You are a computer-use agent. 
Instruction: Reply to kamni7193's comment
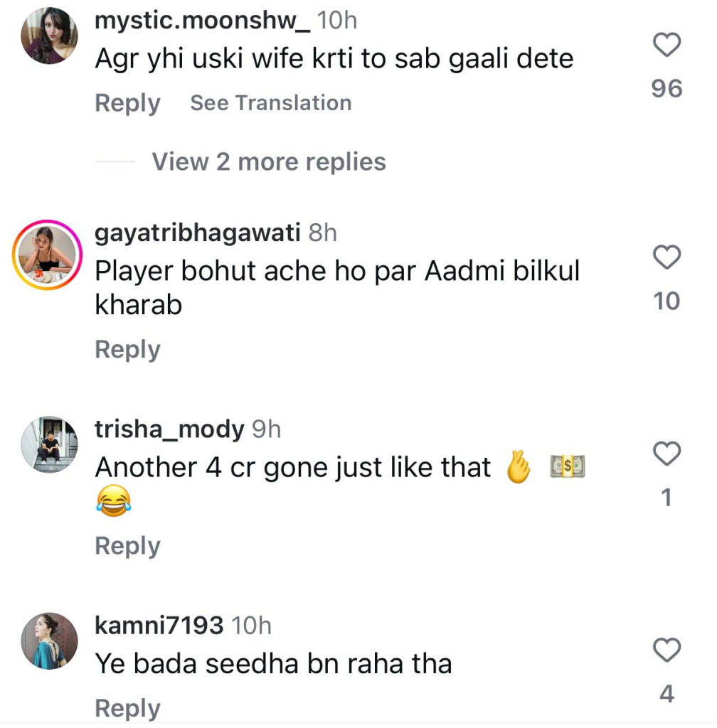[x=127, y=708]
